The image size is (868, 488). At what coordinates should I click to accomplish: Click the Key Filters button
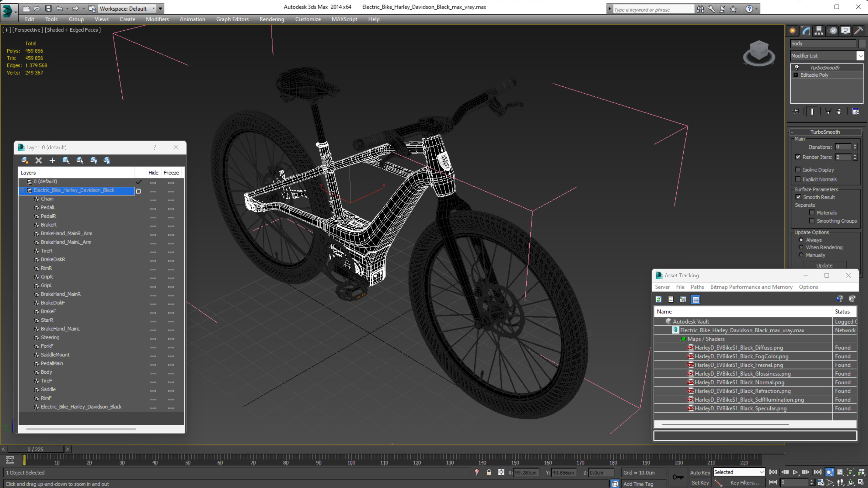[x=744, y=482]
